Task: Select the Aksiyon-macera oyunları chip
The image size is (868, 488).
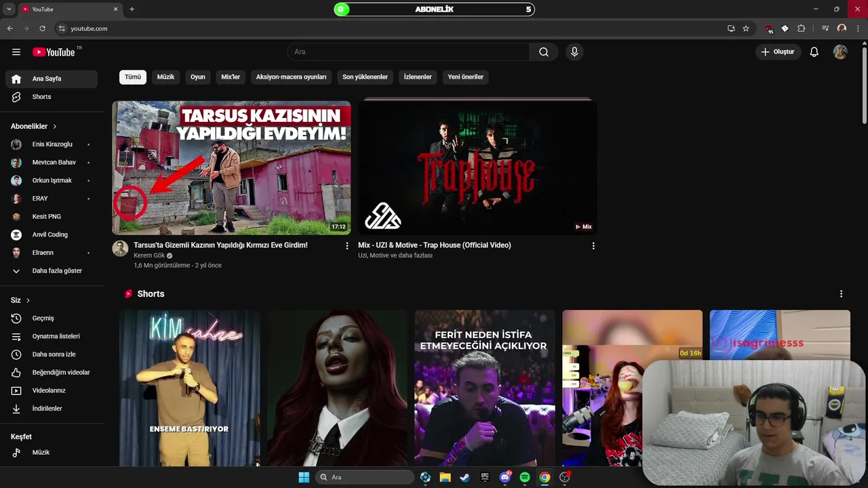Action: point(292,77)
